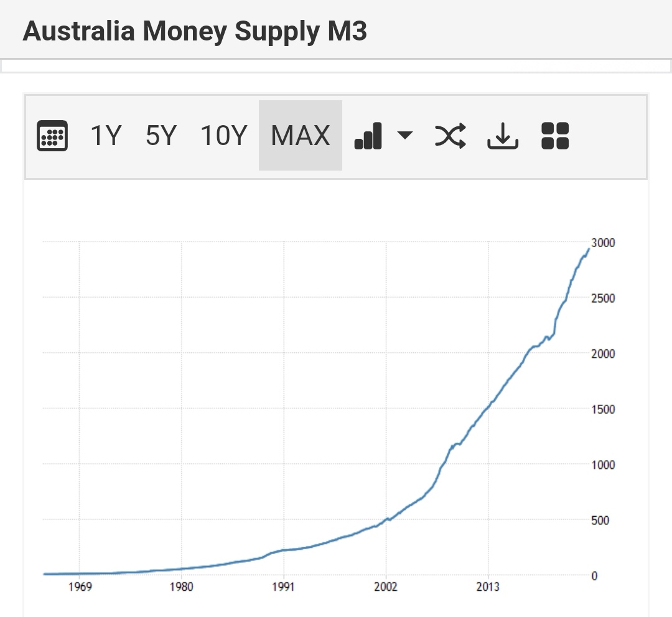This screenshot has height=617, width=672.
Task: Click the bar chart type icon
Action: click(x=368, y=136)
